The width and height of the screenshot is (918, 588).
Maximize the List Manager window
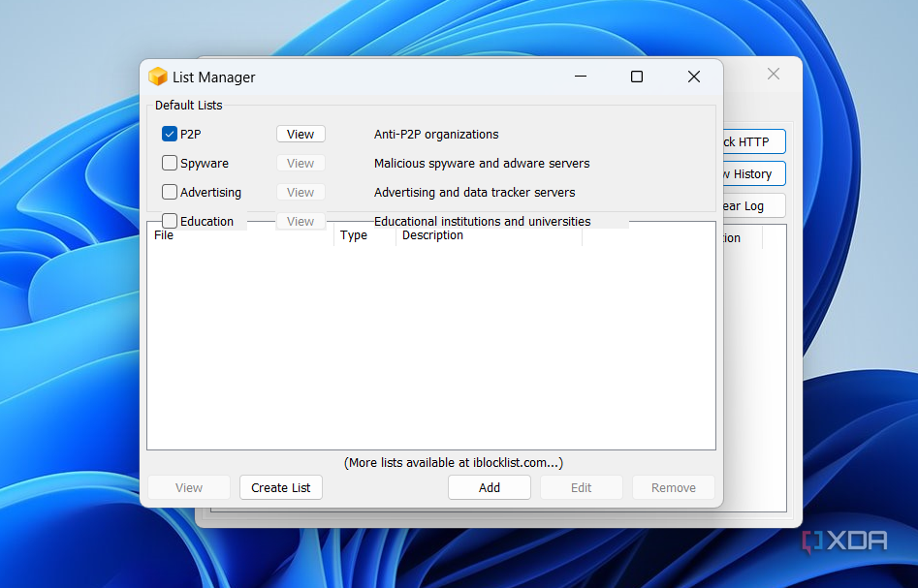[x=637, y=77]
